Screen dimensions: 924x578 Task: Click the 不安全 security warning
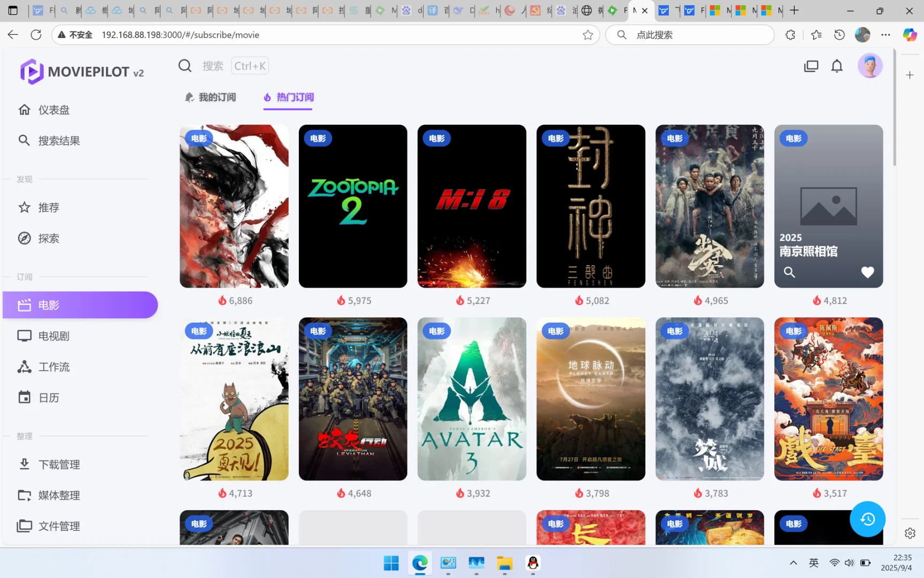tap(75, 35)
